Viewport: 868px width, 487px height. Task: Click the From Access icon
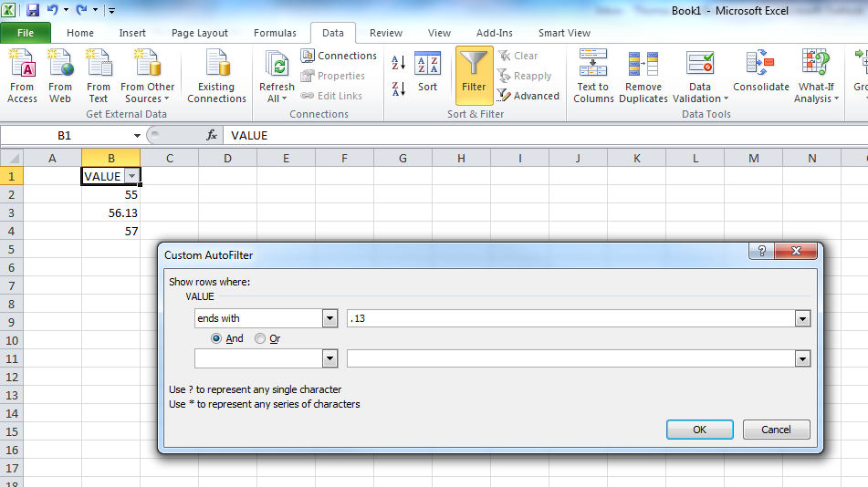point(22,76)
